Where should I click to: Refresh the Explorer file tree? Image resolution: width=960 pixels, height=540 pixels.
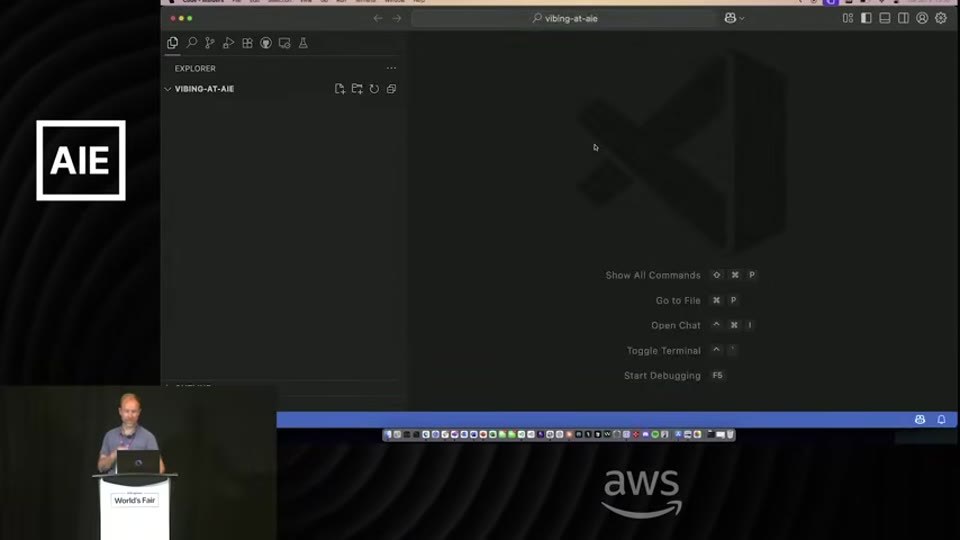(x=374, y=89)
